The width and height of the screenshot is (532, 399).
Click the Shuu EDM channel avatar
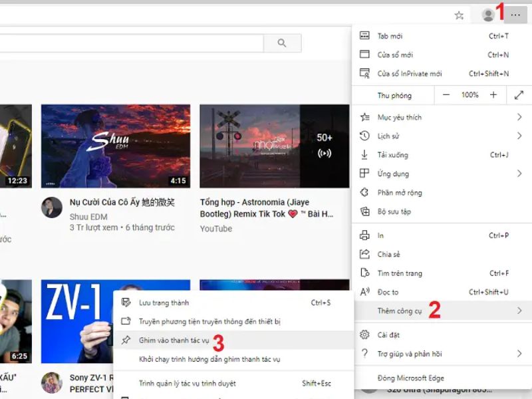[x=53, y=207]
